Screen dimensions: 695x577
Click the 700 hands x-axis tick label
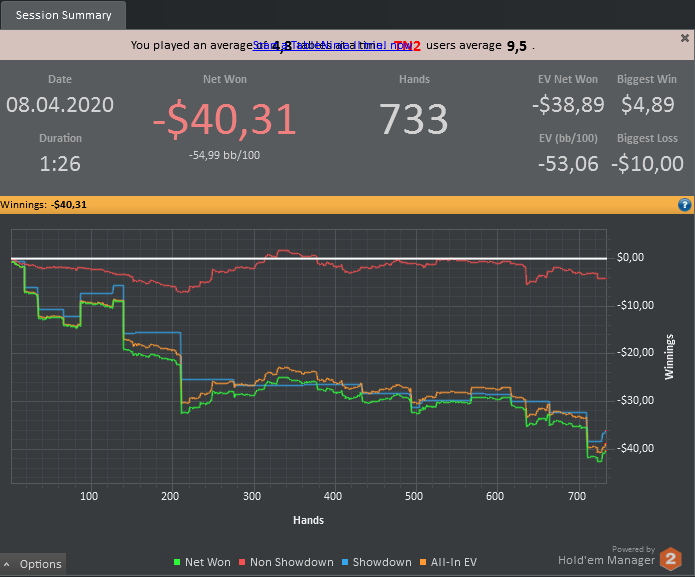tap(577, 496)
